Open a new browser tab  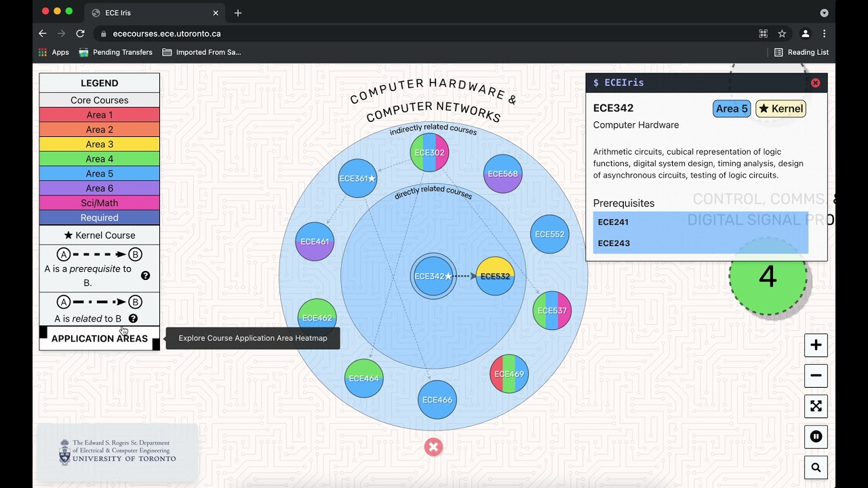pyautogui.click(x=237, y=13)
